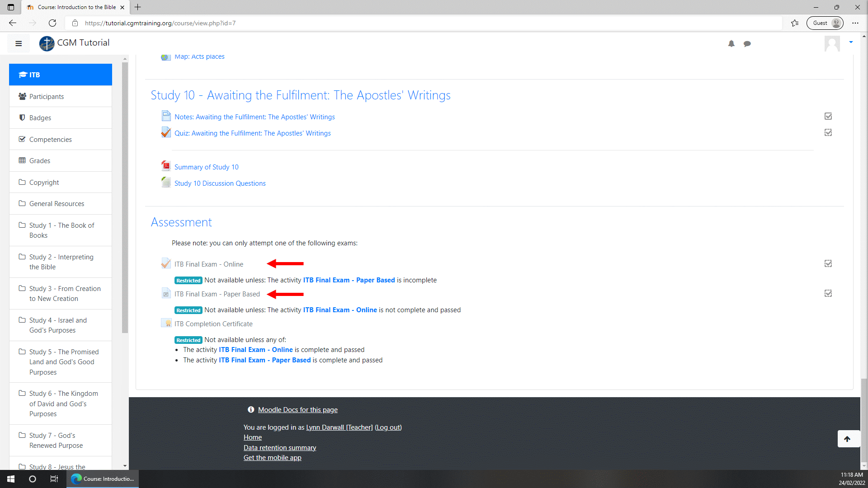Open the messages speech bubble icon
Screen dimensions: 868x488
[x=747, y=44]
